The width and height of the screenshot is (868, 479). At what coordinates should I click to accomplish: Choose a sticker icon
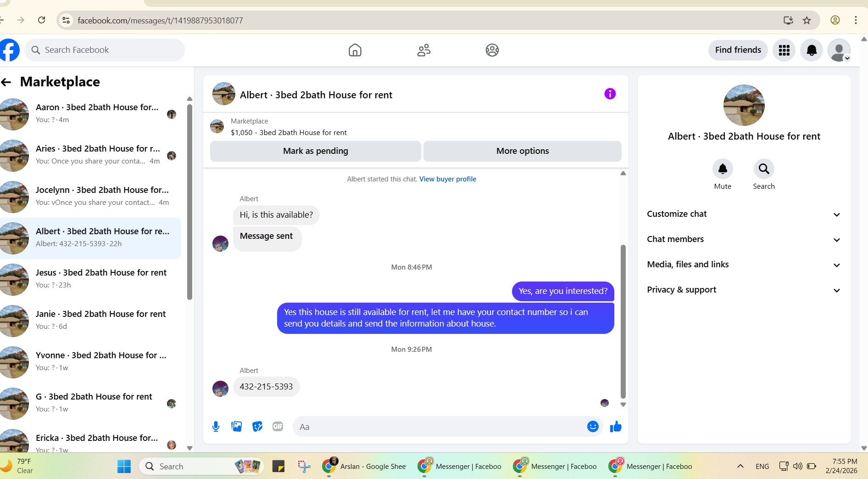tap(257, 427)
